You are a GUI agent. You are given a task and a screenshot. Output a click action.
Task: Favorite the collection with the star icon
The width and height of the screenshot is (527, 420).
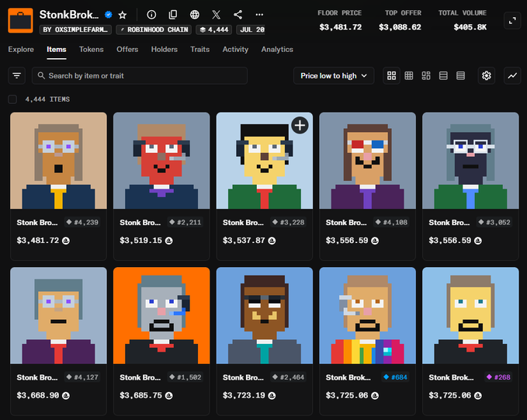click(123, 15)
